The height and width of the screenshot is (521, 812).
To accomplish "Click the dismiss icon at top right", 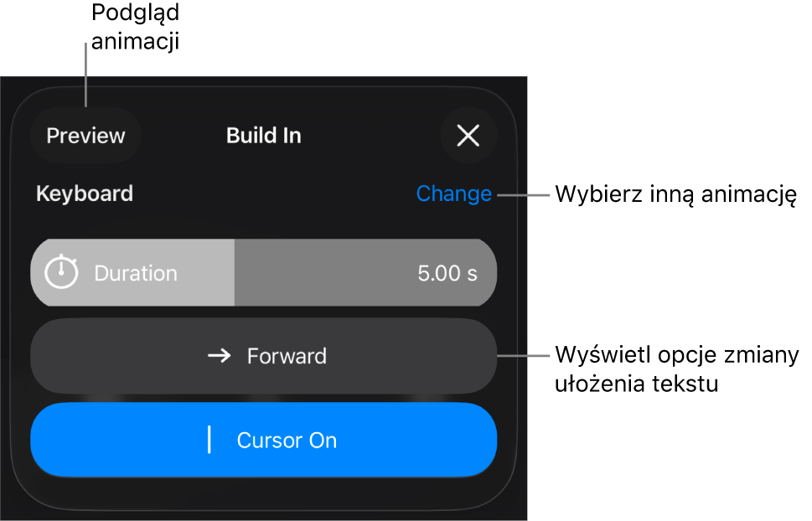I will 468,136.
